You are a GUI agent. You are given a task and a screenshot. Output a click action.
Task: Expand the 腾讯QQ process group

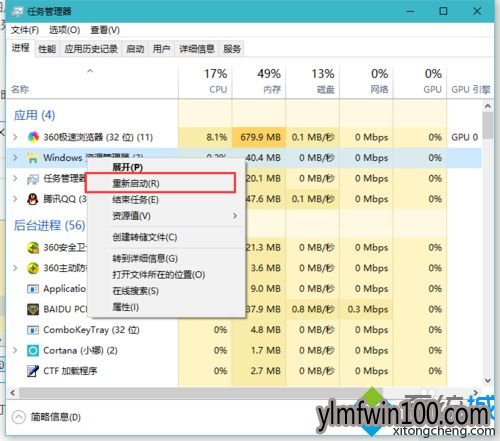[x=15, y=199]
